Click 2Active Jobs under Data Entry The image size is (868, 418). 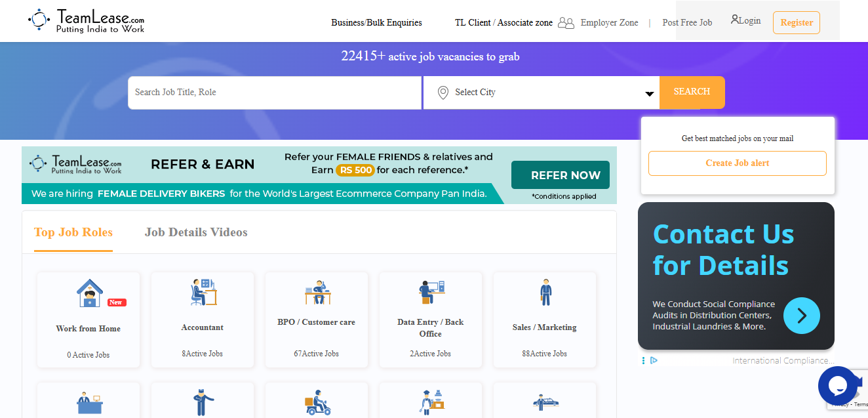[x=431, y=354]
